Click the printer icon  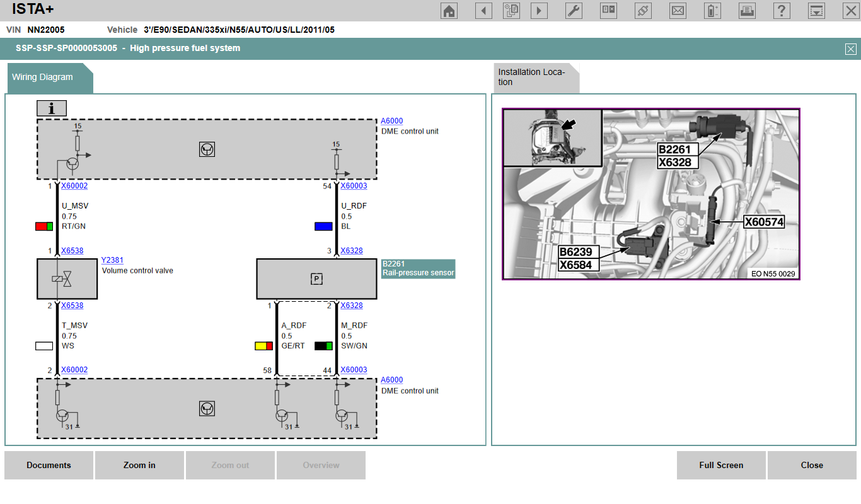(747, 11)
